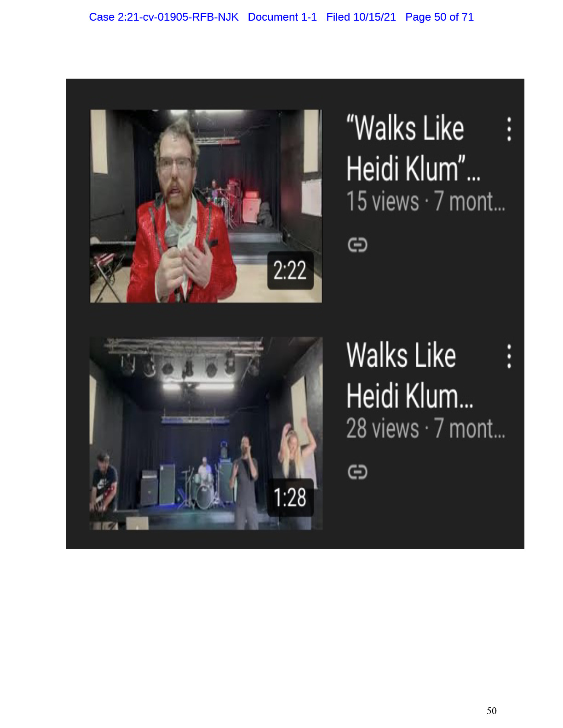
Task: Click the "15 views · 7 mont..." text
Action: coord(425,201)
